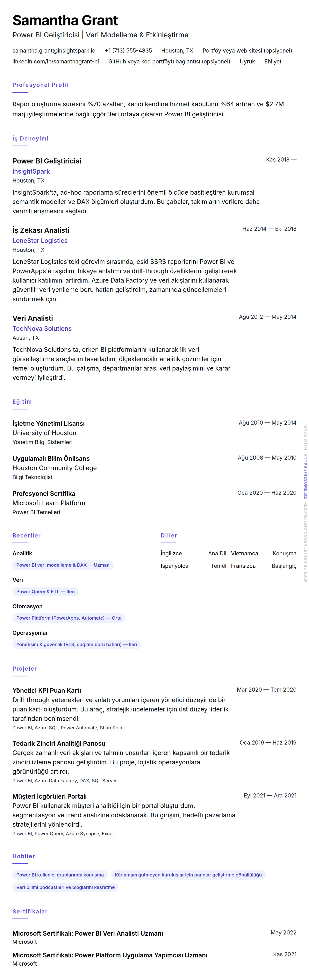Click the Profesyonel Profil section heading
309x980 pixels.
(x=40, y=85)
